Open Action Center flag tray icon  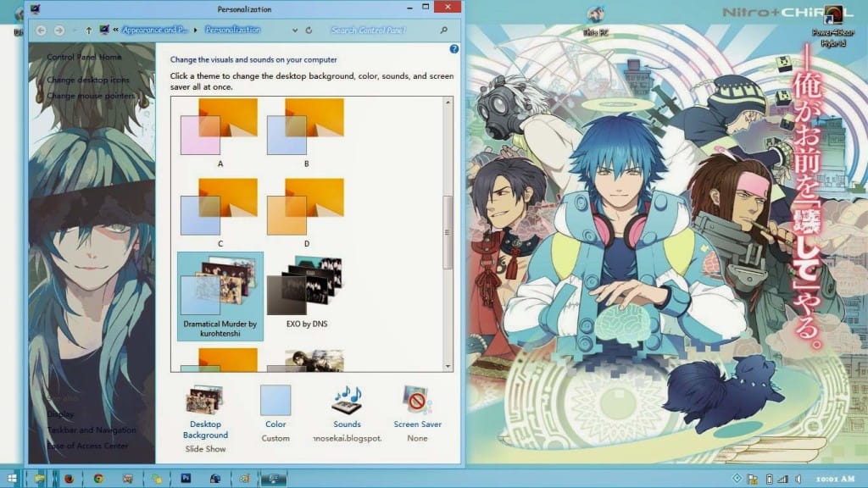click(753, 480)
